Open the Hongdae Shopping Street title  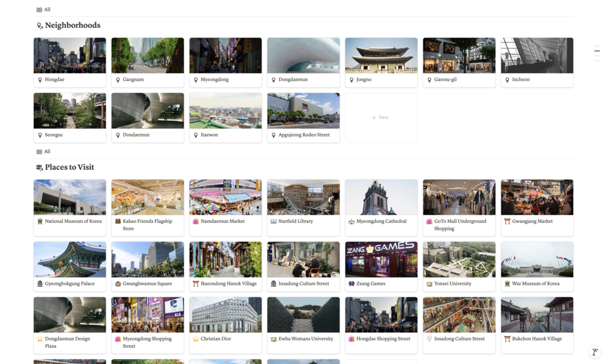[x=384, y=339]
